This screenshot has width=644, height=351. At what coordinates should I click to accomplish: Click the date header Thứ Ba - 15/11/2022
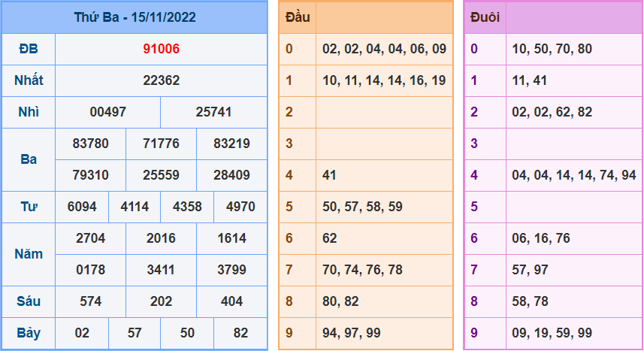coord(135,17)
